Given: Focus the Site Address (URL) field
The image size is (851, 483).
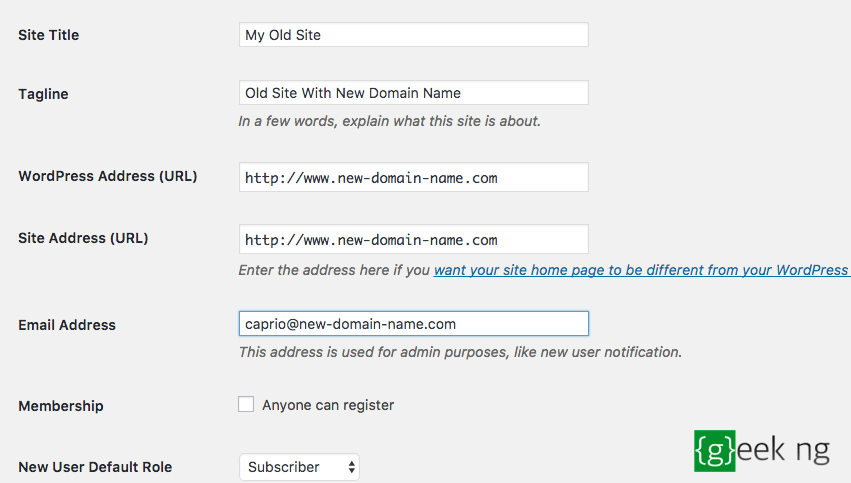Looking at the screenshot, I should (x=414, y=239).
